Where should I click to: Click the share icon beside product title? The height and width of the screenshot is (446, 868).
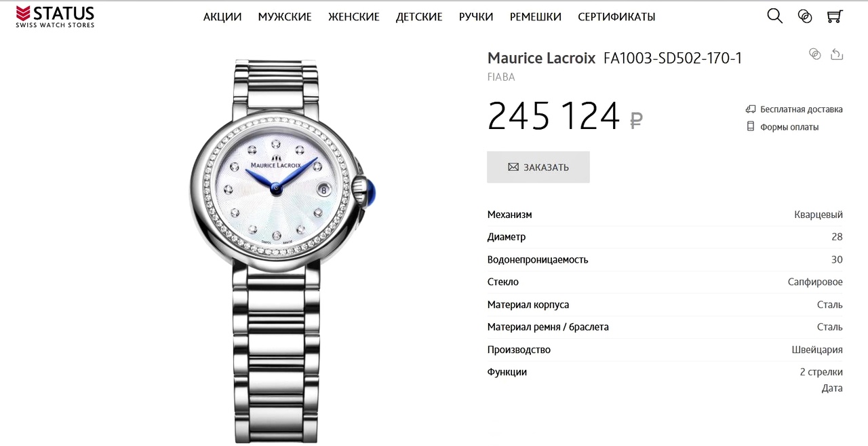(x=837, y=54)
